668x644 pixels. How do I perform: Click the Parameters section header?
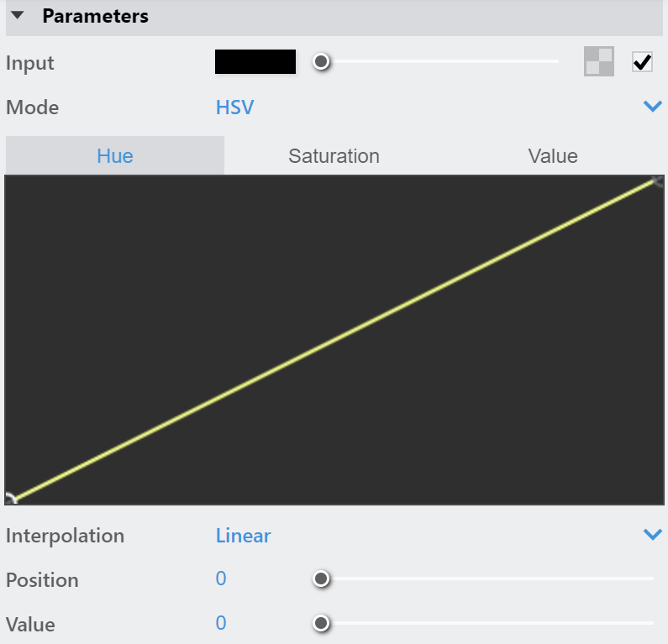[334, 18]
